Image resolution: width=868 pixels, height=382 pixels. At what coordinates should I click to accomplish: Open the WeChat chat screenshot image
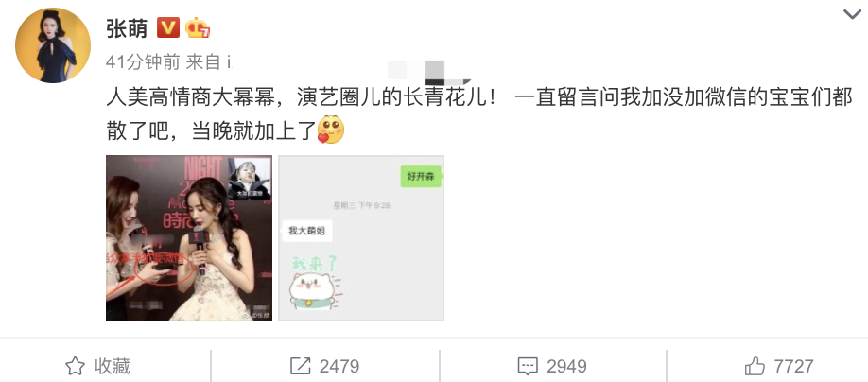pyautogui.click(x=361, y=238)
